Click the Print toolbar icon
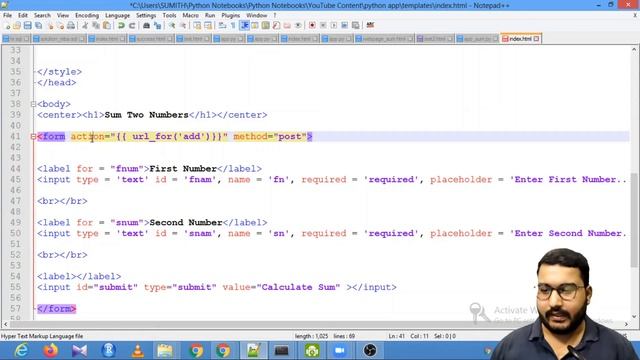Screen dimensions: 640x360 click(71, 25)
